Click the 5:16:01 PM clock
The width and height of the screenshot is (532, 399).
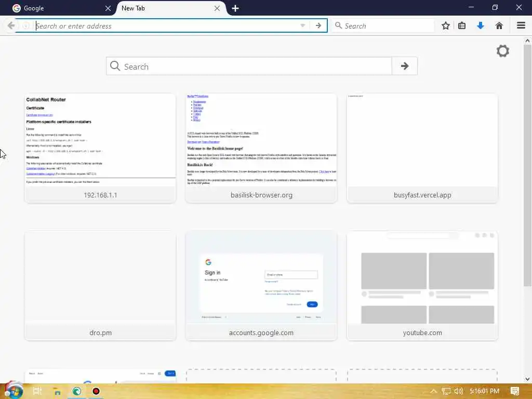(x=484, y=391)
